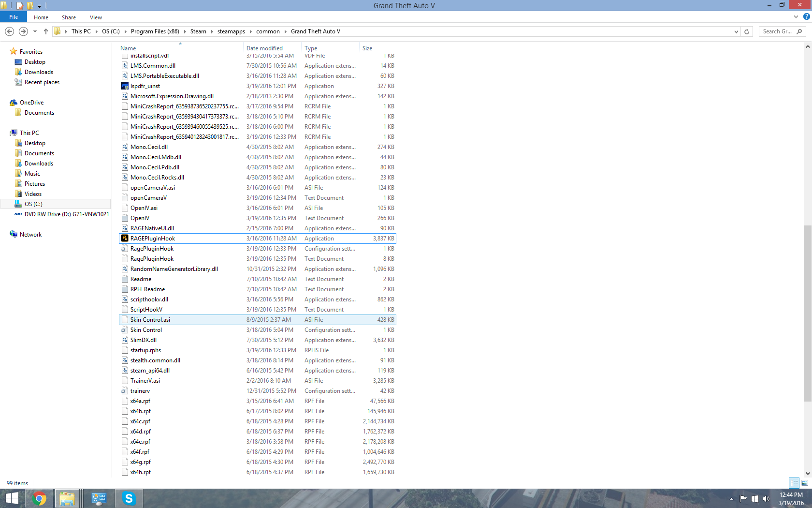
Task: Open the volume speaker tray icon
Action: [766, 499]
